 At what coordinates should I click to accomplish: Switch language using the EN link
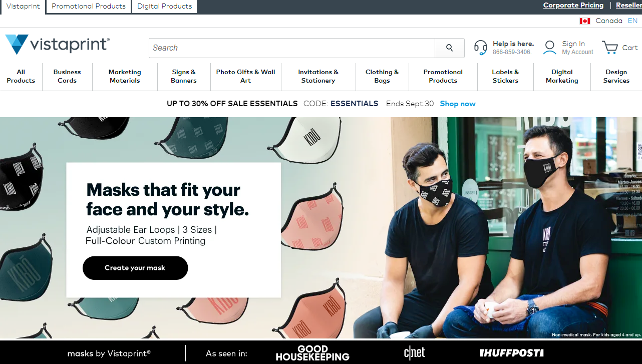click(633, 21)
